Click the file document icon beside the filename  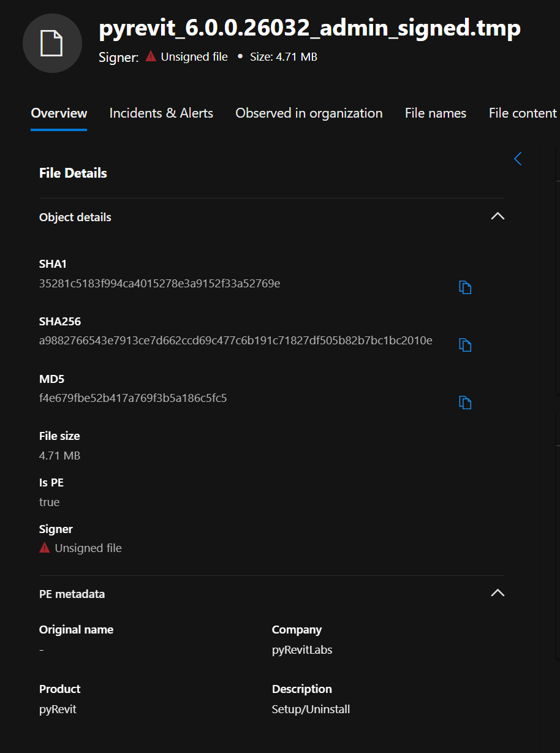coord(52,44)
